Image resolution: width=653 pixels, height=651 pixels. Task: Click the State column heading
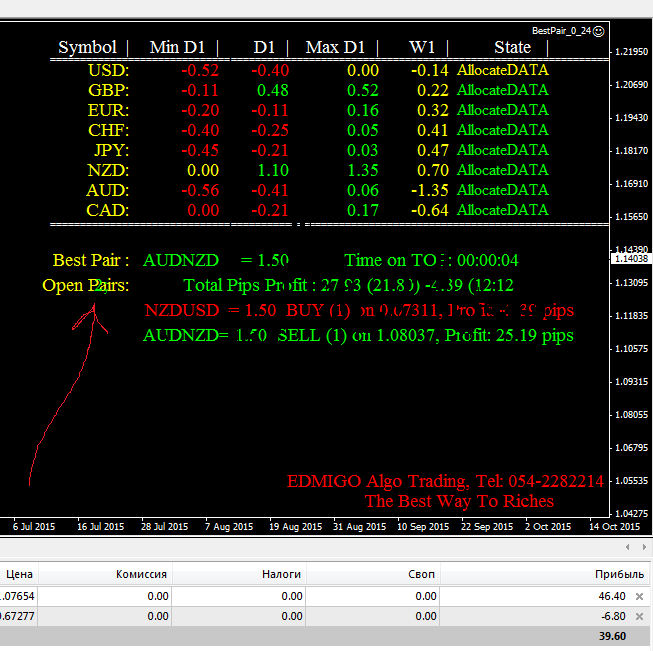coord(513,47)
